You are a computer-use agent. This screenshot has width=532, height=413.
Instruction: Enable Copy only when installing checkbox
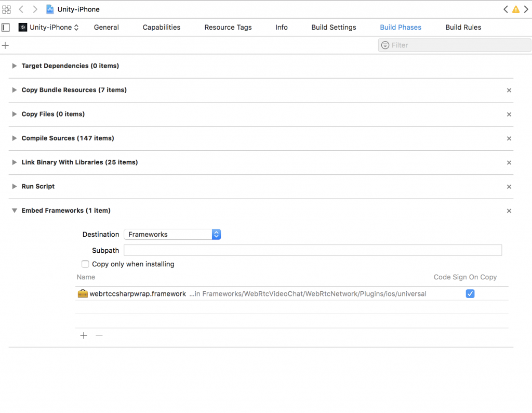pos(86,264)
